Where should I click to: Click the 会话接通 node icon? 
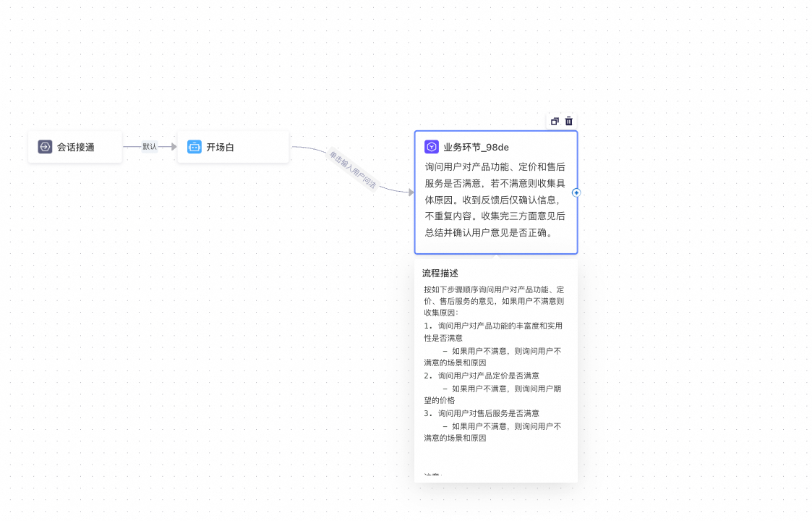[45, 147]
